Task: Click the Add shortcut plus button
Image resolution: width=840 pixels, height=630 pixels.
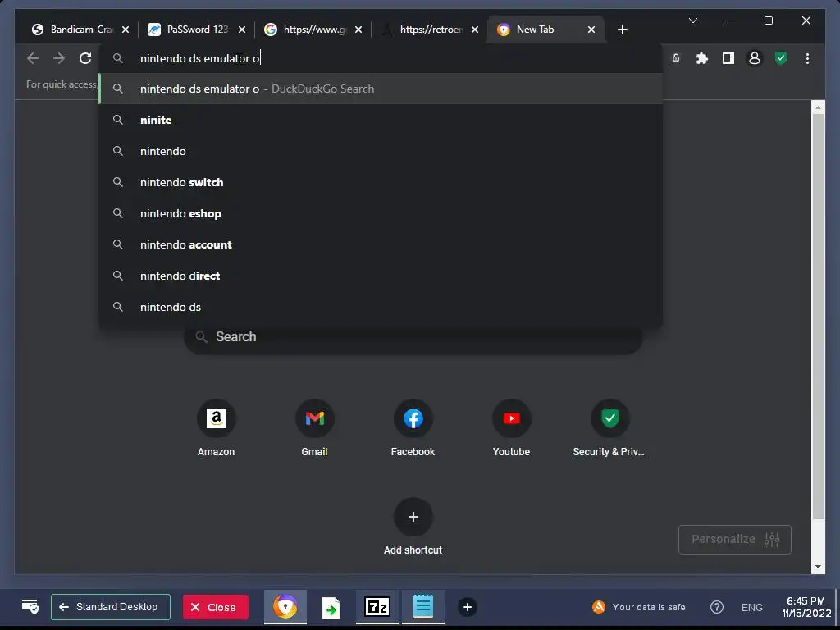Action: pyautogui.click(x=413, y=517)
